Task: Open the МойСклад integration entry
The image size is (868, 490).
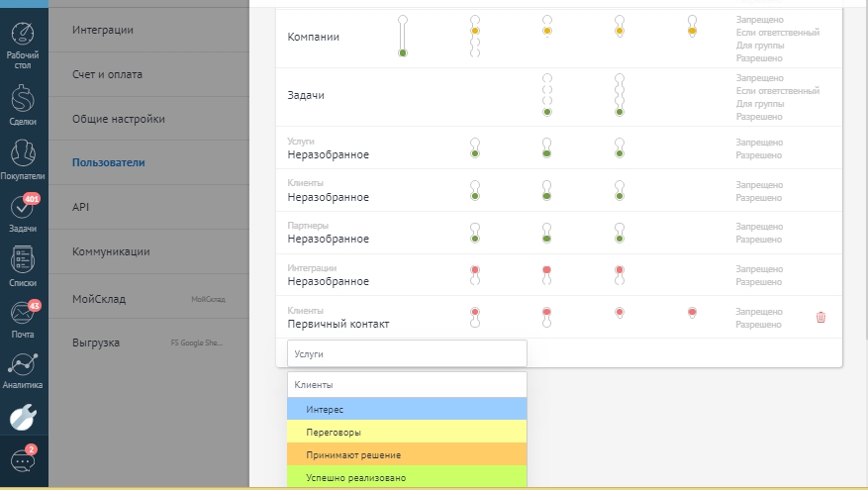Action: [99, 298]
